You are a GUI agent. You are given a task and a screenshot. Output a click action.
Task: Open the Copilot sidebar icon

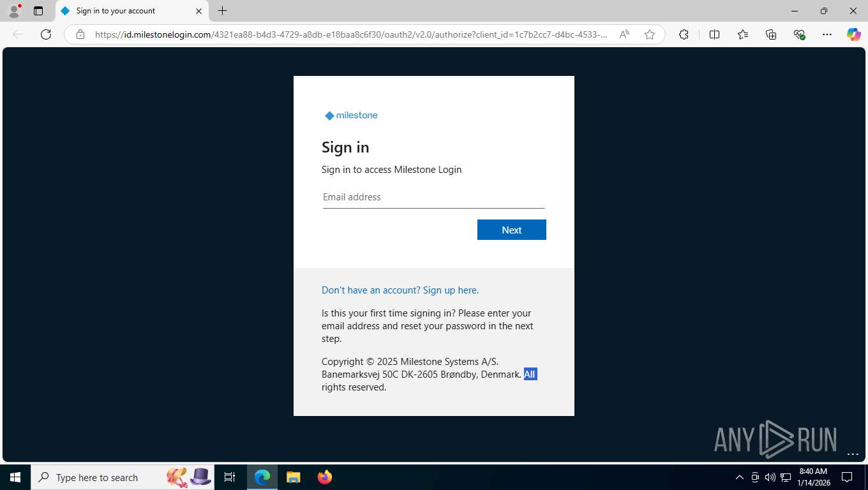point(854,34)
